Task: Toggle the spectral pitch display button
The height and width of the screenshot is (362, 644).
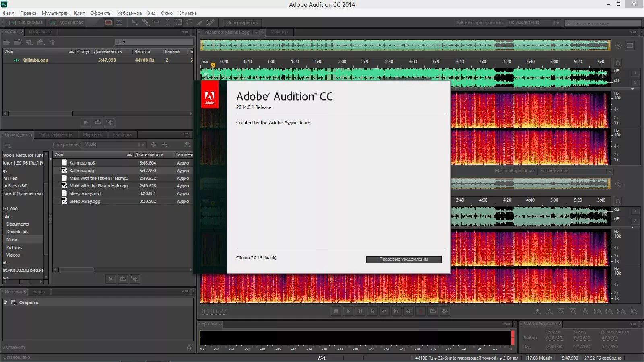Action: 119,23
